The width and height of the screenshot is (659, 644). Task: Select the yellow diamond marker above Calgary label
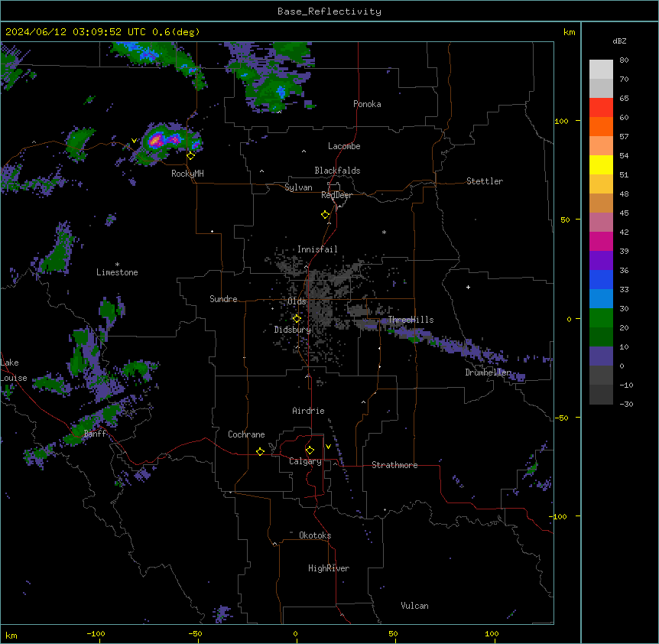pyautogui.click(x=310, y=450)
